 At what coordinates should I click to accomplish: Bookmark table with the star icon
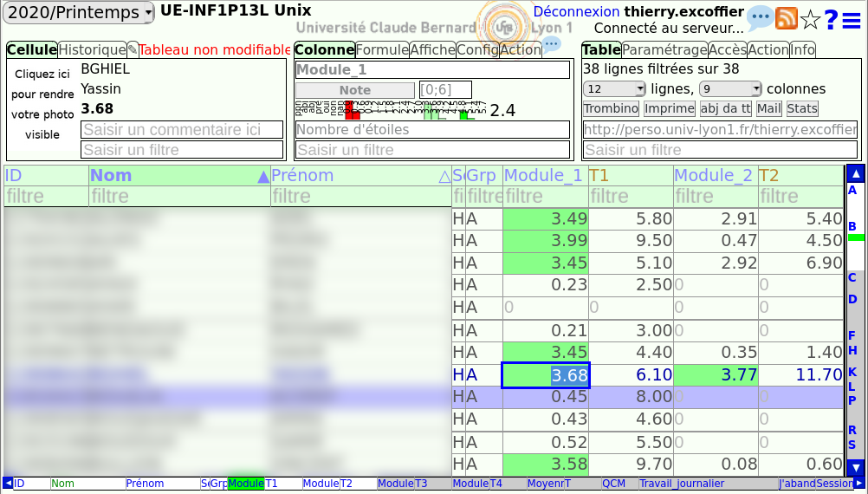coord(809,19)
